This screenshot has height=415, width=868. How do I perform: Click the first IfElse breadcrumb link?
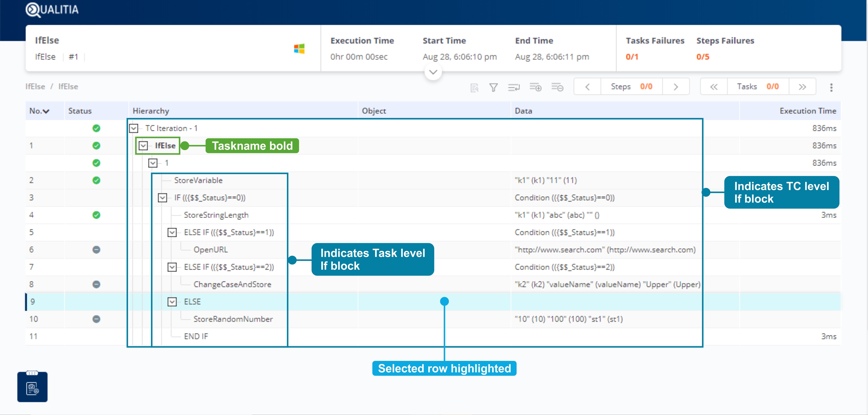[35, 86]
